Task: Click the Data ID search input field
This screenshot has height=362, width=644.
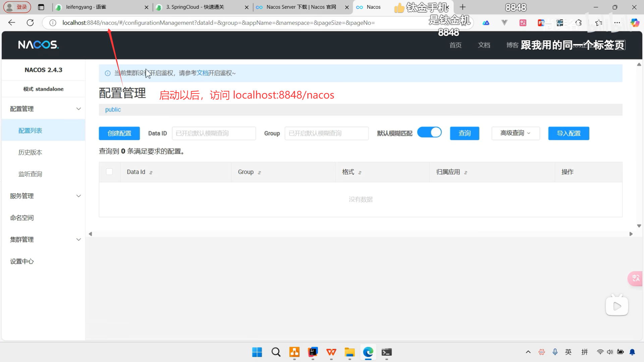Action: 214,133
